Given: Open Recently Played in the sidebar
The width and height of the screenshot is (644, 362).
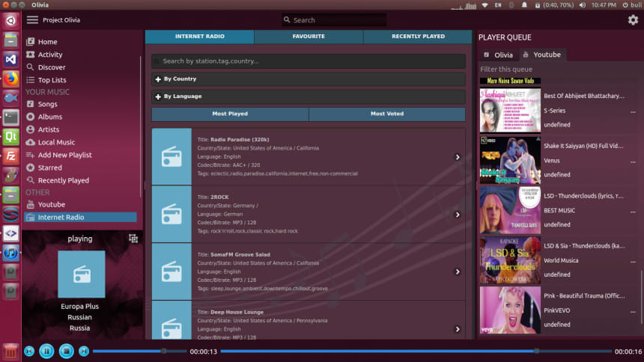Looking at the screenshot, I should tap(63, 180).
